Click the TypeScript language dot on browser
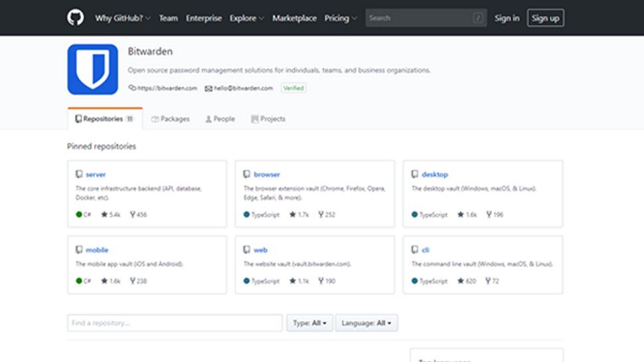The height and width of the screenshot is (362, 644). (246, 214)
